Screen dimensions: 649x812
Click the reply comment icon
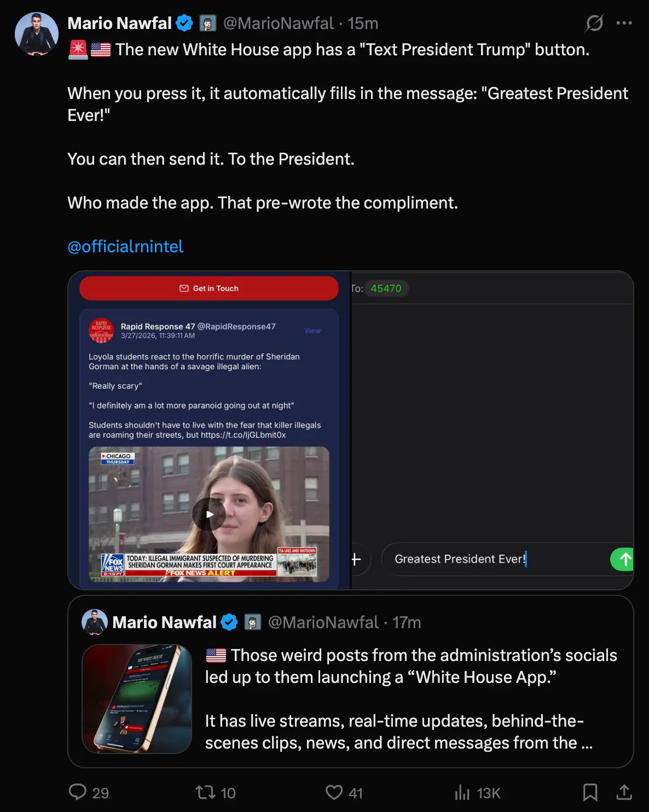(78, 792)
